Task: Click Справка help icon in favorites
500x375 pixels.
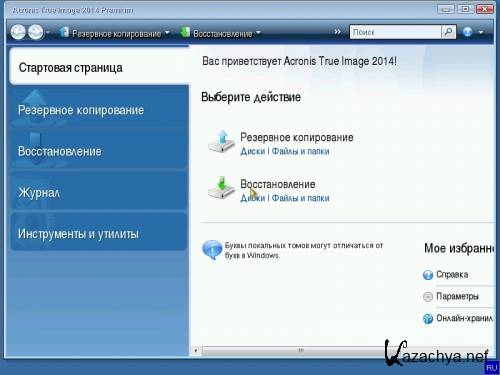Action: click(x=428, y=275)
